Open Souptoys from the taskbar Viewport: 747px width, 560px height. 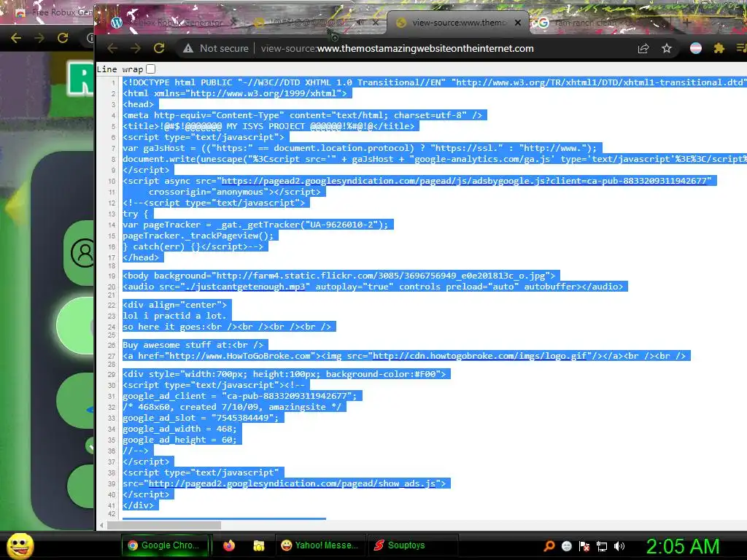point(413,545)
